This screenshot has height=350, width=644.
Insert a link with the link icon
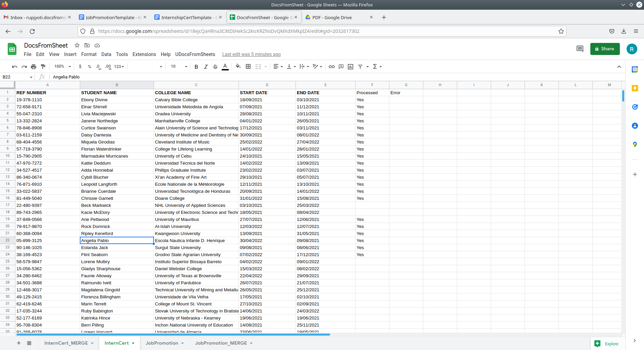click(332, 67)
